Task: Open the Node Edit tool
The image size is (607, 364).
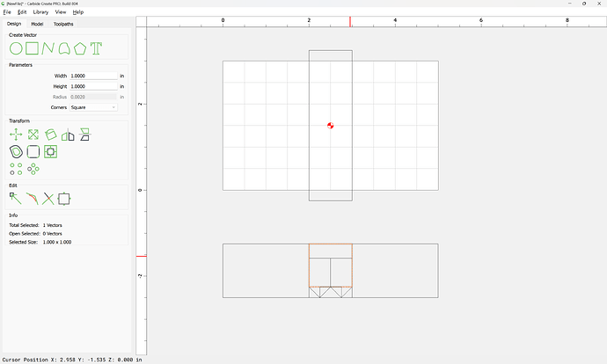Action: [x=16, y=199]
